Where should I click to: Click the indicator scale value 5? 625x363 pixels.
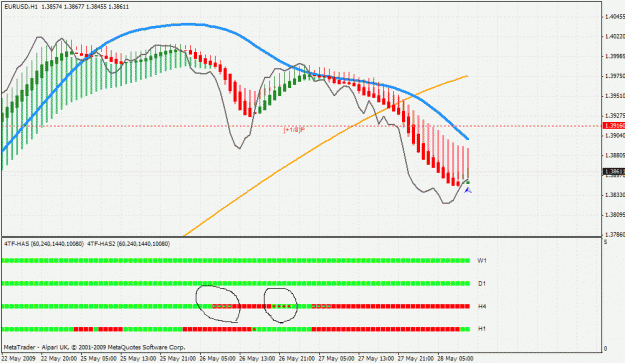(605, 242)
